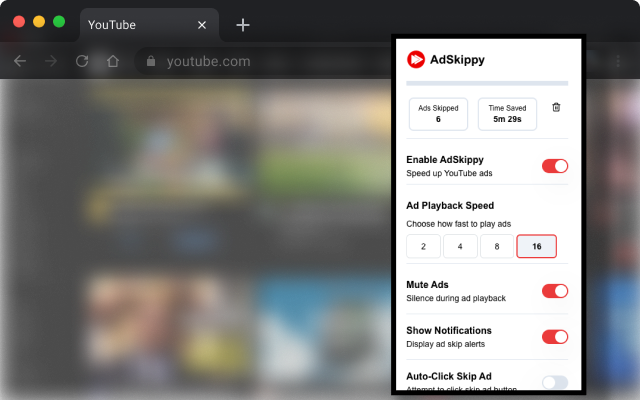Enable Auto-Click Skip Ad switch
This screenshot has width=640, height=400.
pos(555,382)
